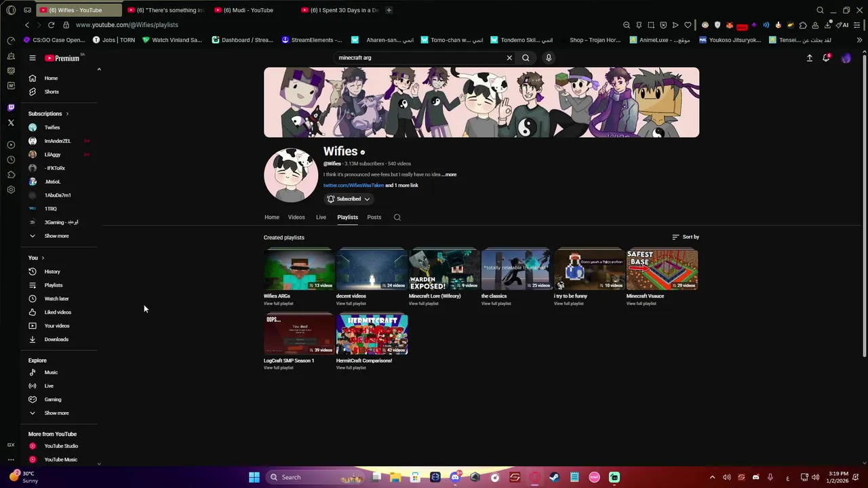
Task: Open HermitCraft Comparisons playlist thumbnail
Action: (372, 334)
